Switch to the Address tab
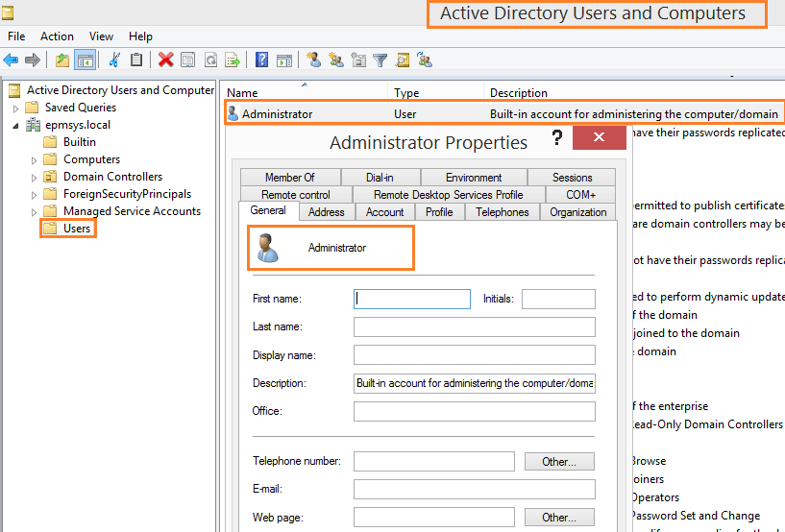Screen dimensions: 785x532 click(327, 212)
